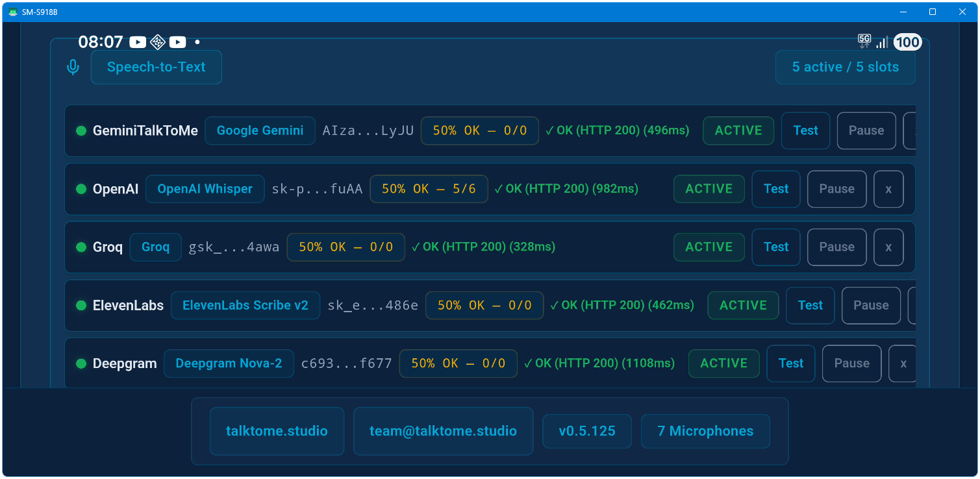Test the GeminiTalkToMe API key
980x479 pixels.
click(x=805, y=130)
